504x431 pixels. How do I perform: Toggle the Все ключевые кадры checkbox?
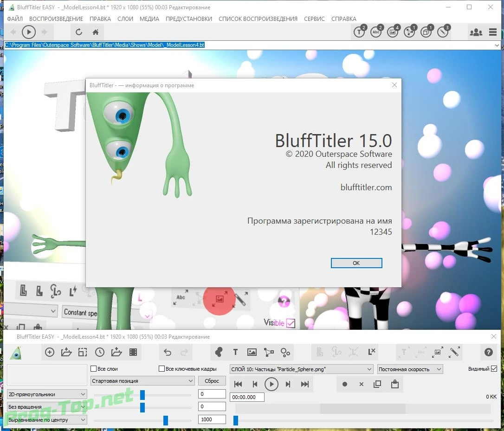(x=162, y=369)
